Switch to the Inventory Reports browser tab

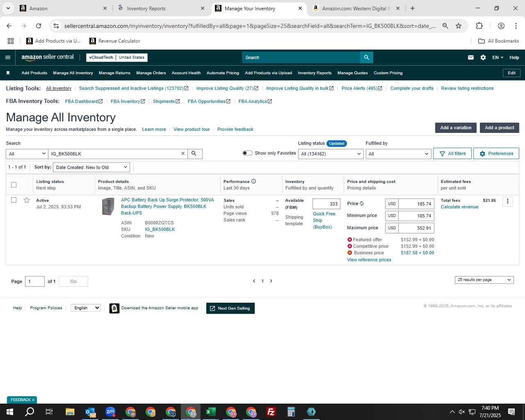(160, 8)
